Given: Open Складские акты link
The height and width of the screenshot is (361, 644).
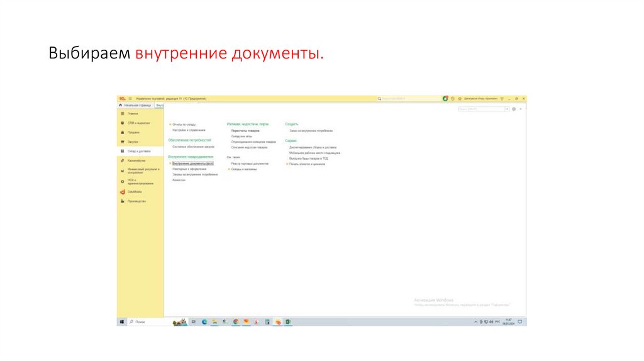Looking at the screenshot, I should pos(241,136).
